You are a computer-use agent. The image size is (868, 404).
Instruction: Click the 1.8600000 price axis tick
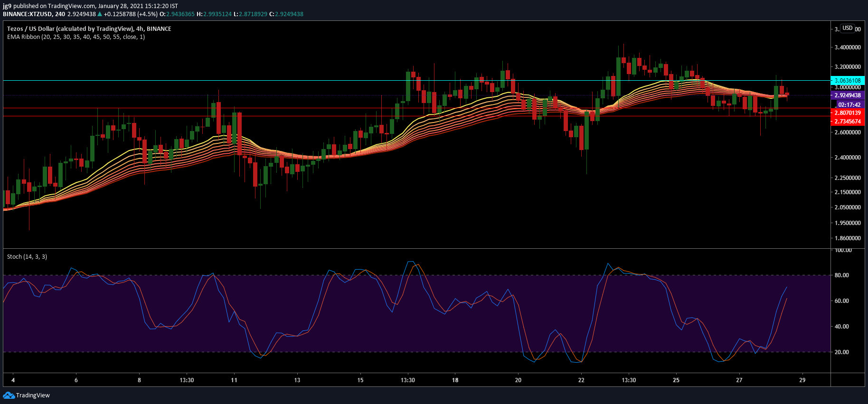click(x=848, y=238)
